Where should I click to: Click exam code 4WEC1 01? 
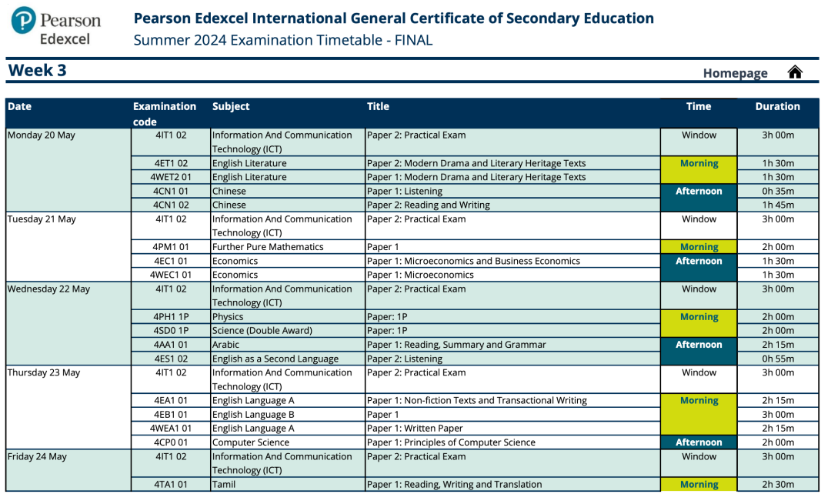171,275
